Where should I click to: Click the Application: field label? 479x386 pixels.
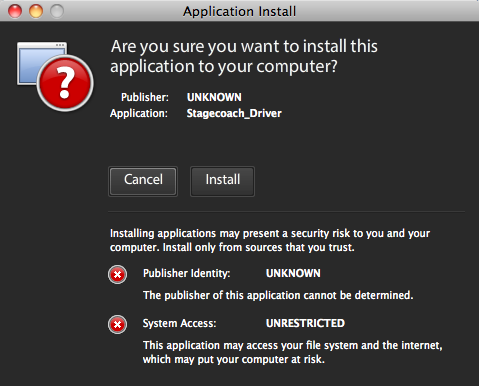point(139,113)
